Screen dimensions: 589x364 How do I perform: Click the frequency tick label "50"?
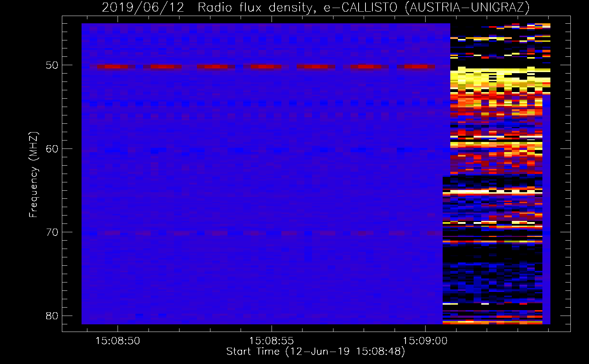(x=52, y=66)
